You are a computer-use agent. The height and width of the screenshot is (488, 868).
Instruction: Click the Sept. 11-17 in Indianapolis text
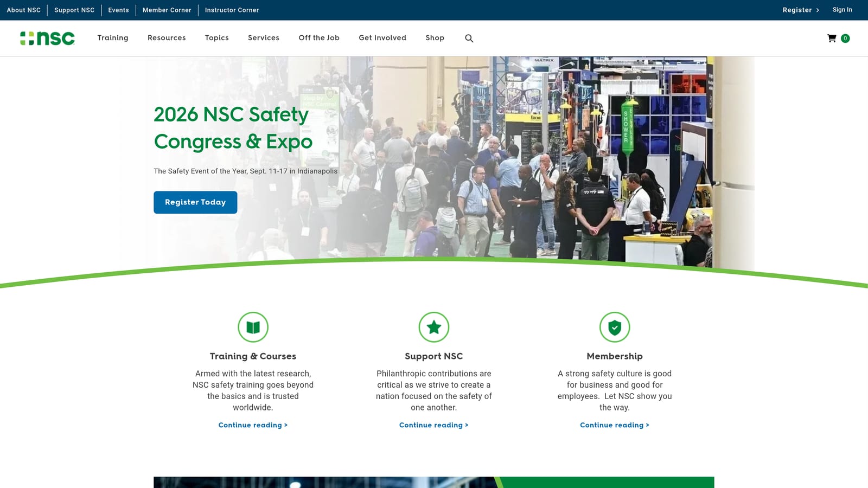[x=293, y=171]
